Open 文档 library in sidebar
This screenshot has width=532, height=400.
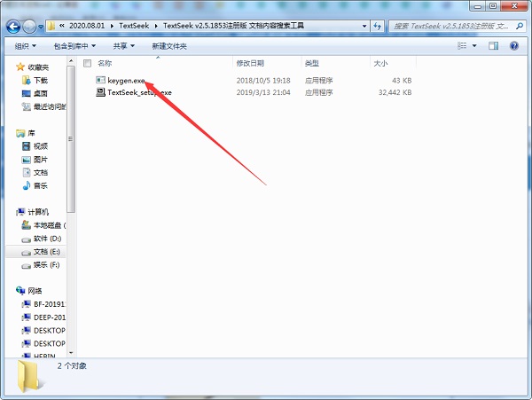point(35,172)
